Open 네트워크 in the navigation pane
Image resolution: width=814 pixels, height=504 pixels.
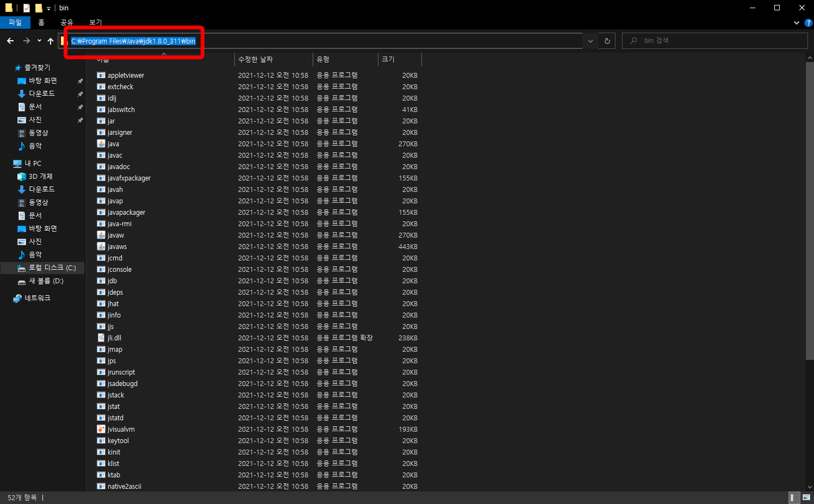click(x=37, y=298)
